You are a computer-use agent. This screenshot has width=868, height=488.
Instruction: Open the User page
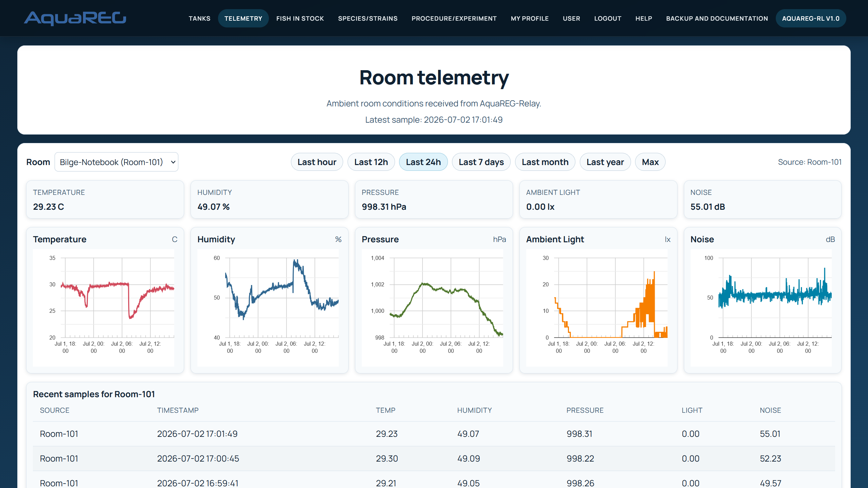571,18
